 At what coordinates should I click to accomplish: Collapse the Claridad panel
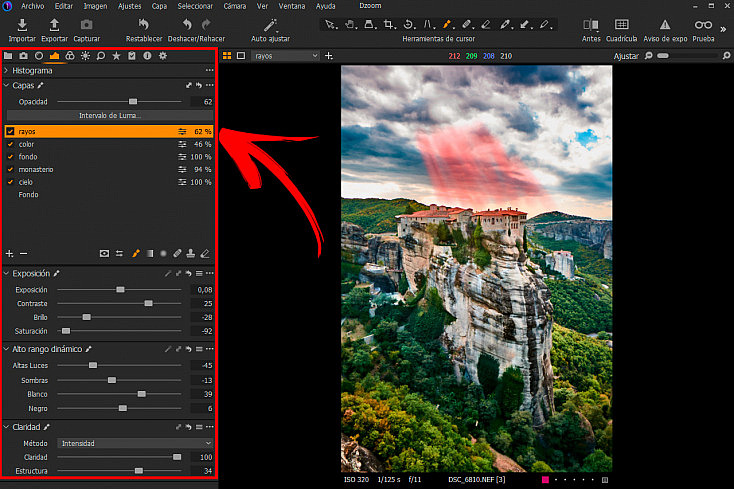coord(6,427)
